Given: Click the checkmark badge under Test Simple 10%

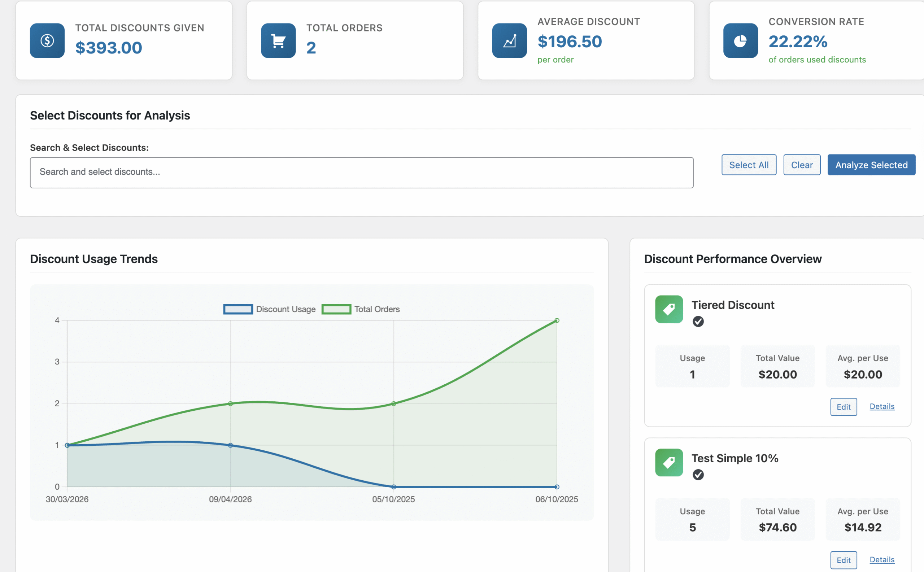Looking at the screenshot, I should pos(698,475).
